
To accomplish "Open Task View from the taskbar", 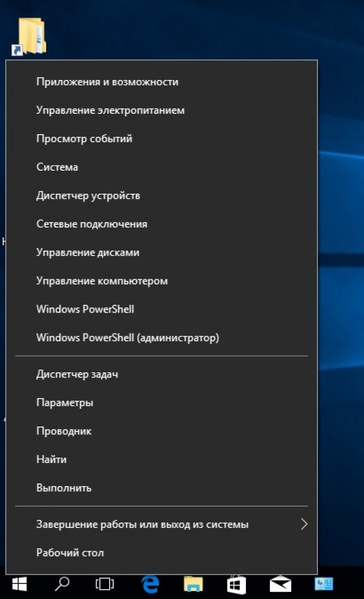I will (104, 585).
